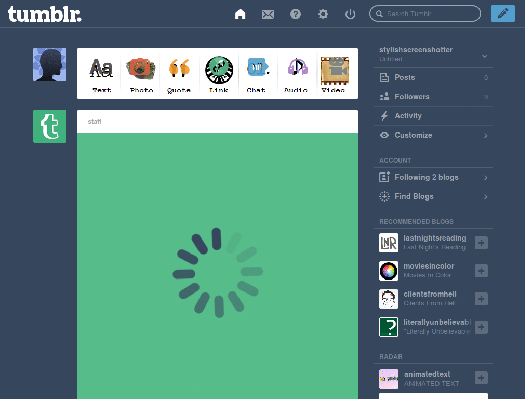Image resolution: width=532 pixels, height=399 pixels.
Task: Follow literallyunbelievable with plus button
Action: pos(481,327)
